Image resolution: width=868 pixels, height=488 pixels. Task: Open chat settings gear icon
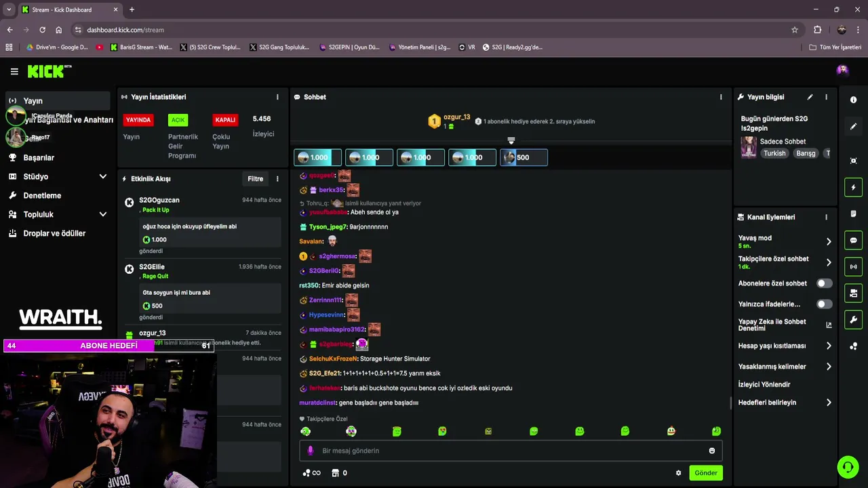(678, 473)
